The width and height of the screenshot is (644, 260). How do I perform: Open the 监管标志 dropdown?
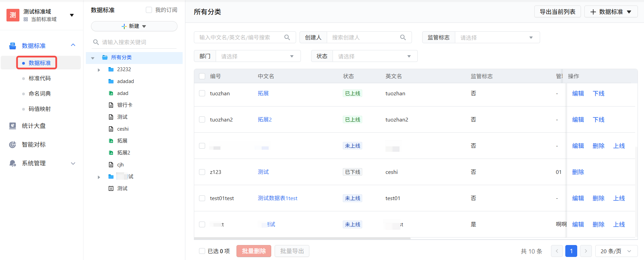(x=497, y=37)
